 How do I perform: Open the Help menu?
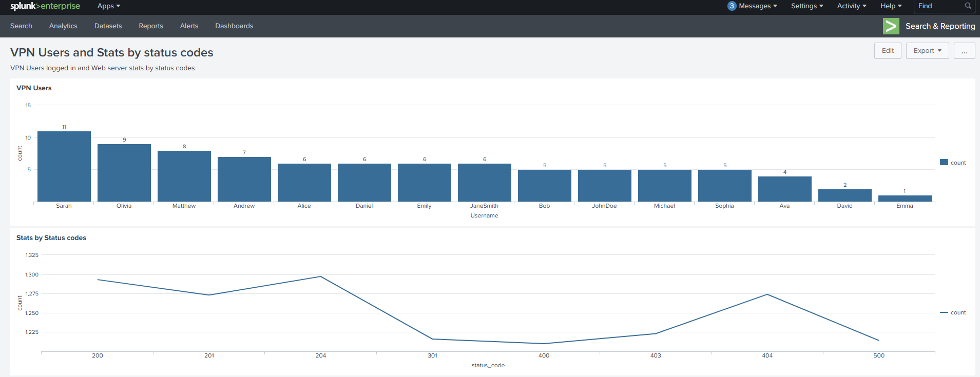click(891, 6)
